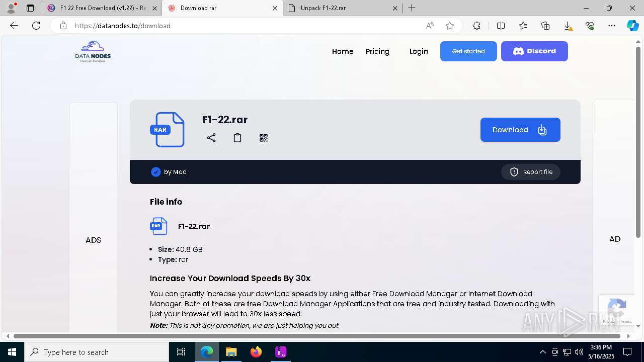Image resolution: width=644 pixels, height=362 pixels.
Task: Close the Unpack F1-22.rar tab
Action: pyautogui.click(x=395, y=8)
